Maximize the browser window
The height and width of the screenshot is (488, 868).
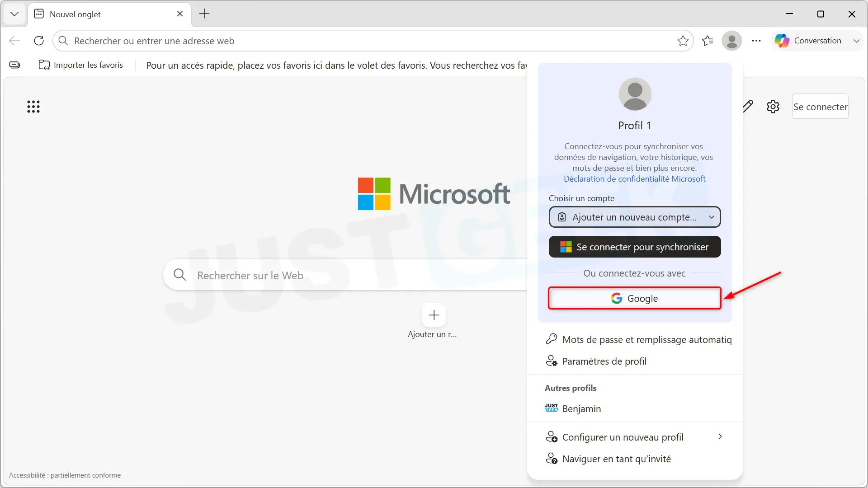click(821, 14)
